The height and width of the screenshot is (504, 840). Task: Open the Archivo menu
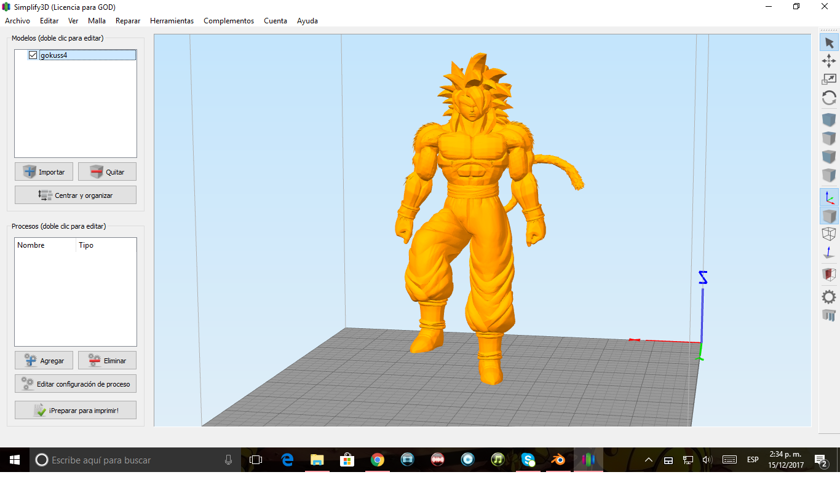point(17,21)
